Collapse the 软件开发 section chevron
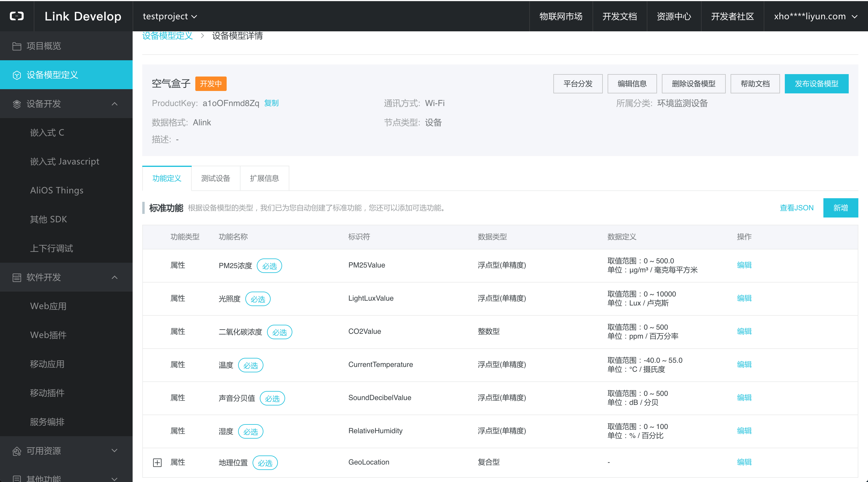 115,277
